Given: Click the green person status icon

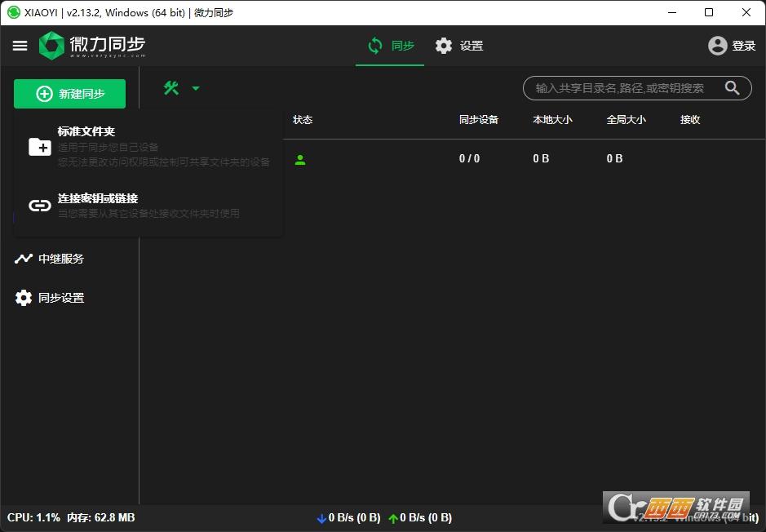Looking at the screenshot, I should click(x=300, y=159).
